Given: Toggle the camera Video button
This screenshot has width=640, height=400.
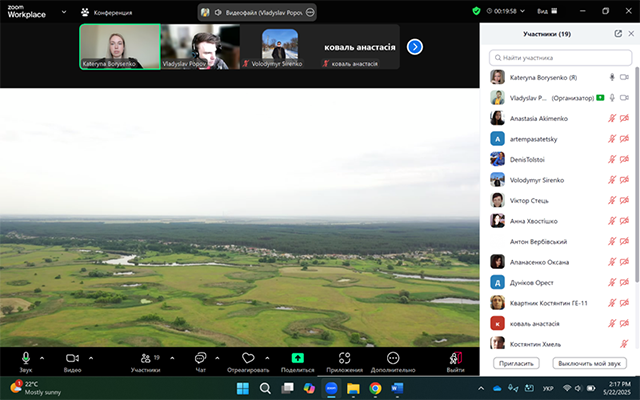Looking at the screenshot, I should coord(72,358).
